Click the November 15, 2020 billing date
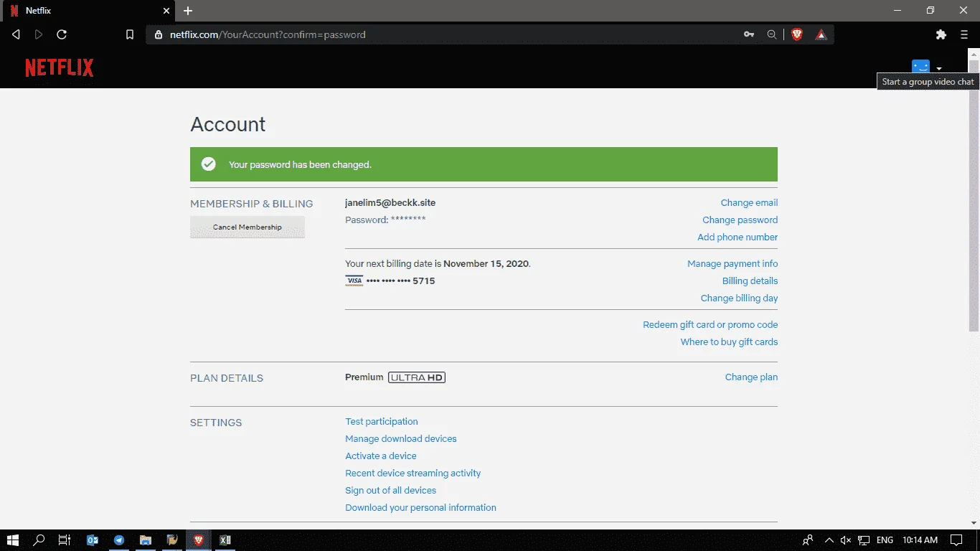This screenshot has height=551, width=980. point(486,264)
